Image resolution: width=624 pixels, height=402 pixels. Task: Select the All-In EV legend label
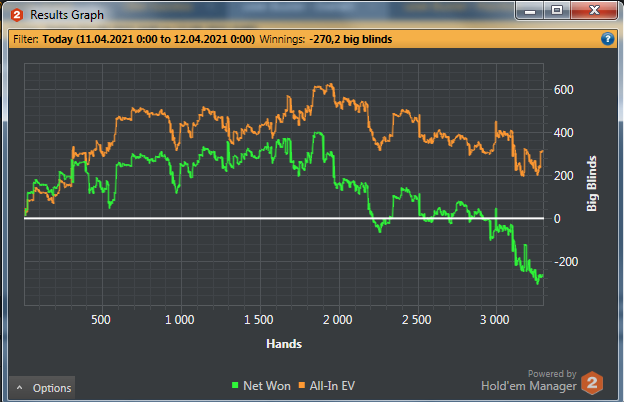(x=332, y=386)
